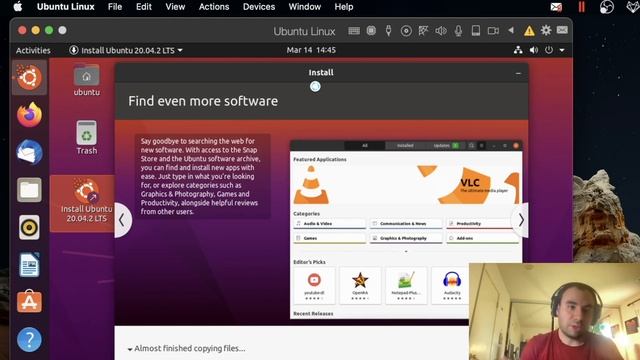Collapse toolbar icons with left triangle arrow
The height and width of the screenshot is (360, 640).
coord(511,30)
